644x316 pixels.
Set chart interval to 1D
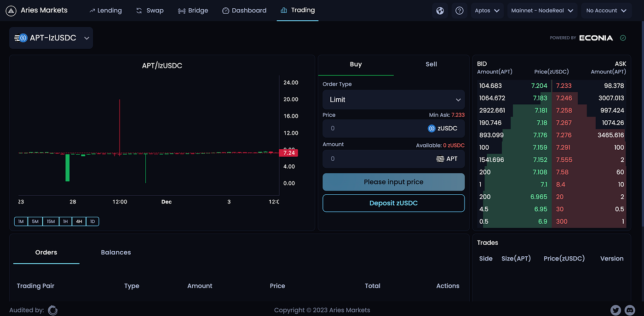point(92,221)
